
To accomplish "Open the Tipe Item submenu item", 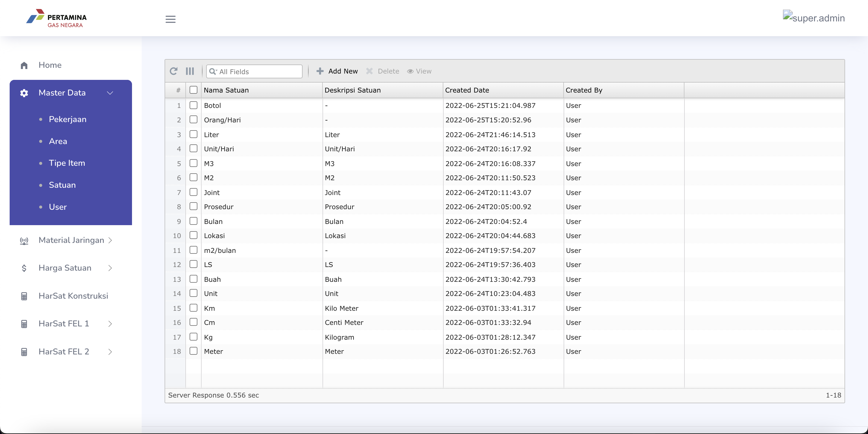I will click(67, 163).
